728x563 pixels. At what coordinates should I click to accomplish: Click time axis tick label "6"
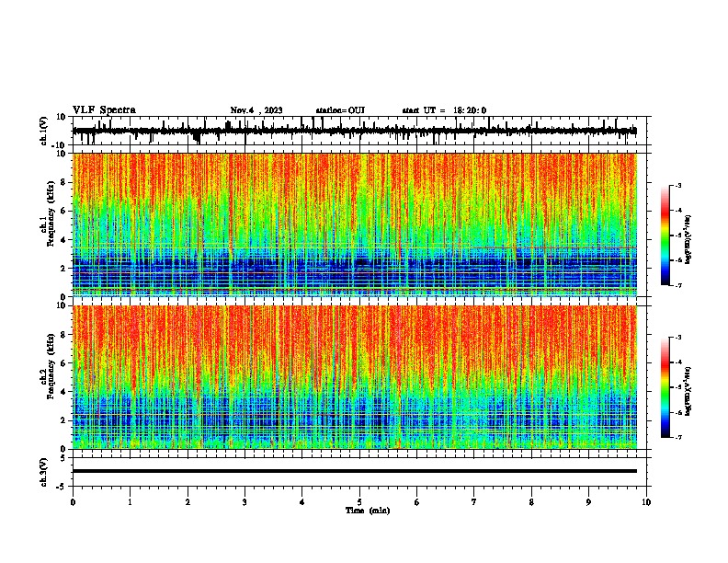(x=417, y=502)
